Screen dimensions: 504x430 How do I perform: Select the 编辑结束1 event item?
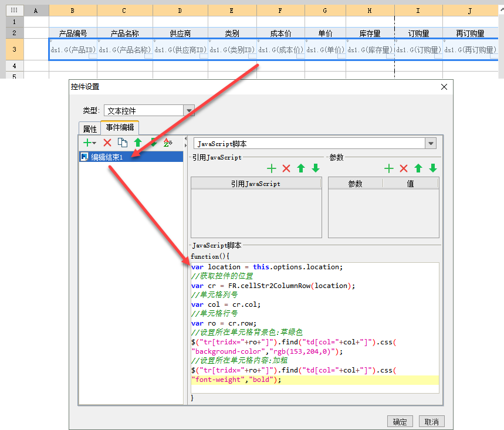(x=131, y=157)
